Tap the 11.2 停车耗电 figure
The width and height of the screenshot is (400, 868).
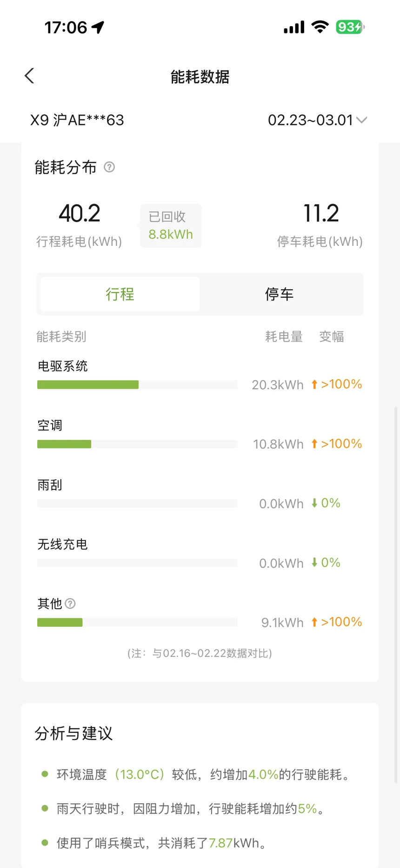tap(321, 214)
